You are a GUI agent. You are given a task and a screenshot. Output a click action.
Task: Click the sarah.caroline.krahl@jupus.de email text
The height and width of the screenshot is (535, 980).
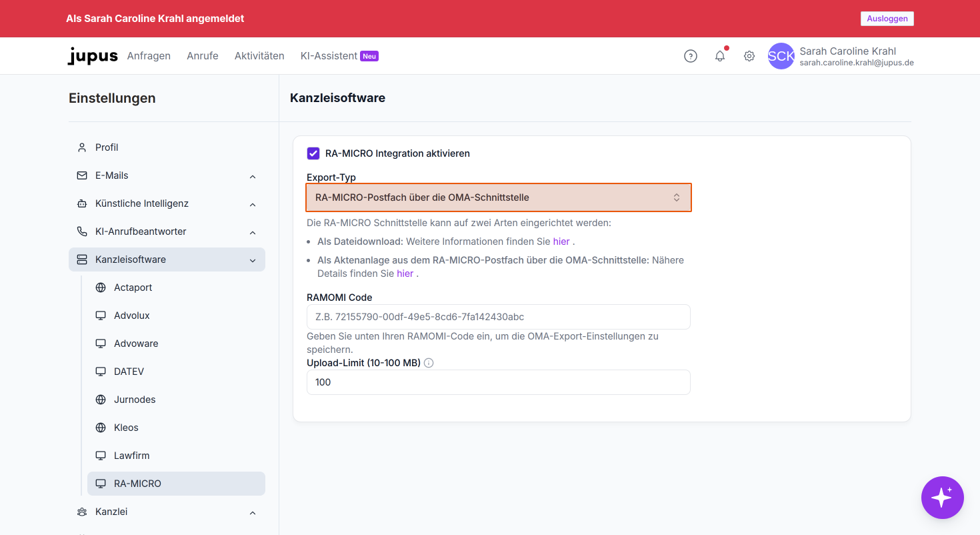[x=857, y=63]
